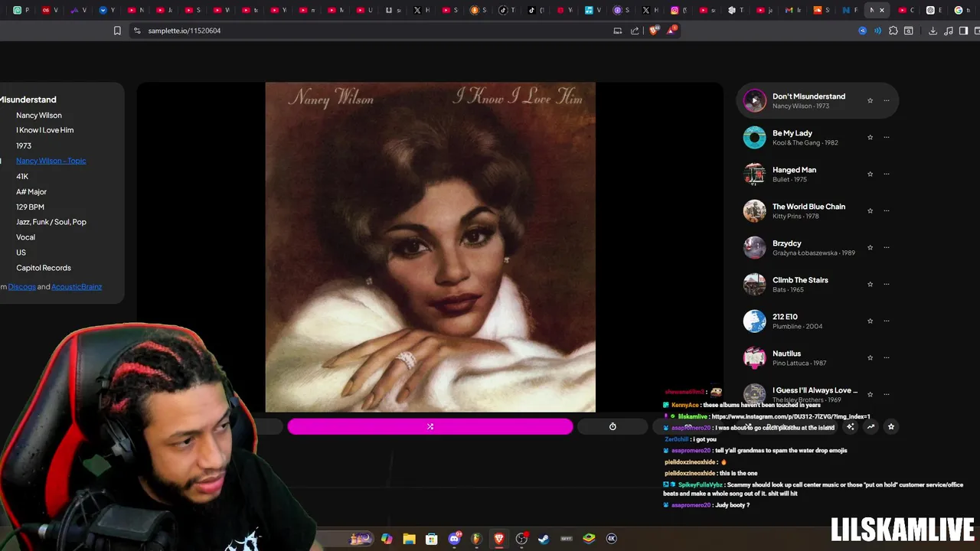The width and height of the screenshot is (980, 551).
Task: Favorite Don't Misunderstand with its star
Action: (870, 100)
